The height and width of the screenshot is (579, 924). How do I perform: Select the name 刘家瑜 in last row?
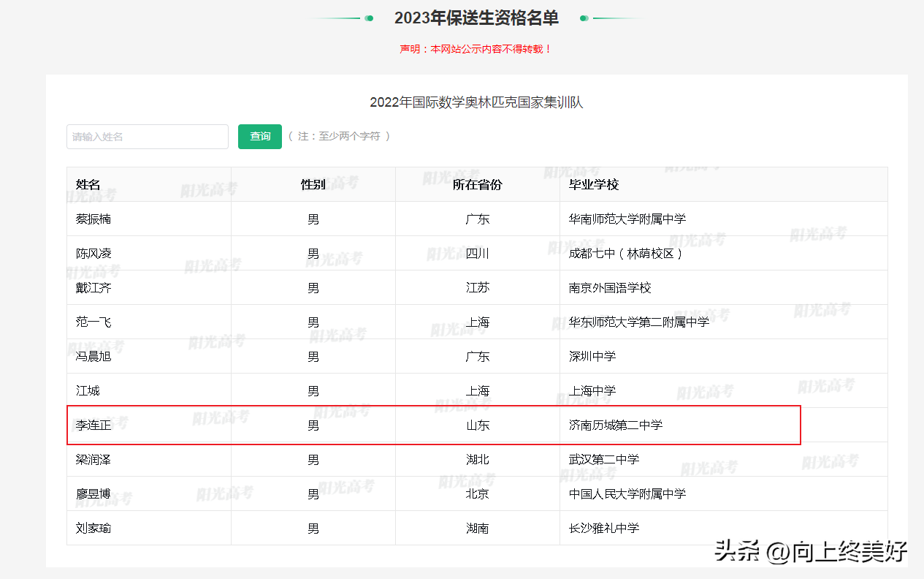pyautogui.click(x=93, y=529)
